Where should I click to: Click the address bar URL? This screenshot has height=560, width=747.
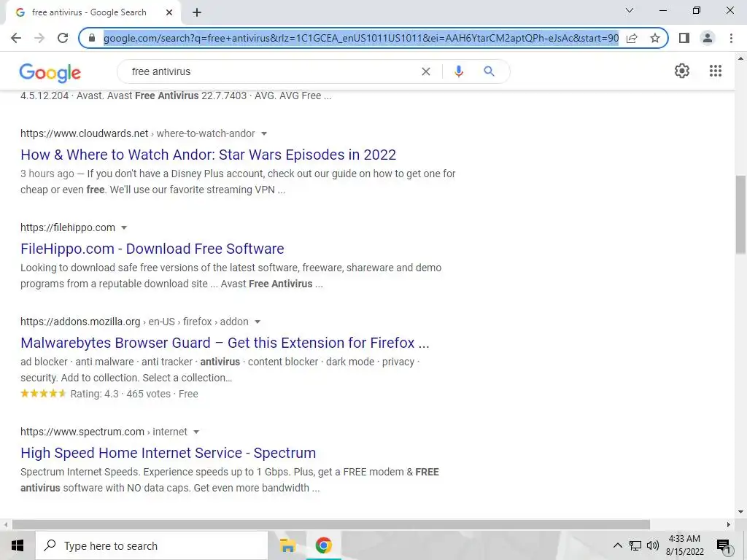click(361, 38)
